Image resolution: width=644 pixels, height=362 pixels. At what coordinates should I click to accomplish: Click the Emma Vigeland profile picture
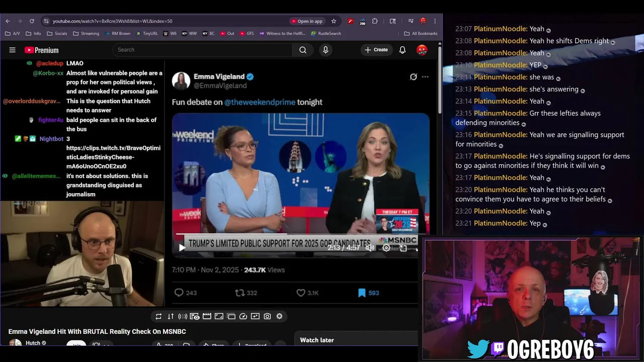[x=181, y=81]
